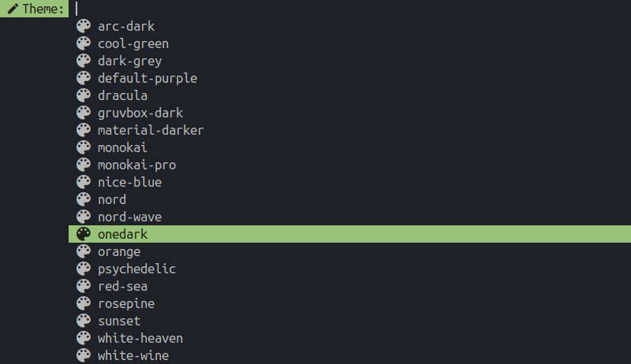Image resolution: width=631 pixels, height=364 pixels.
Task: Choose the psychedelic theme
Action: (349, 269)
